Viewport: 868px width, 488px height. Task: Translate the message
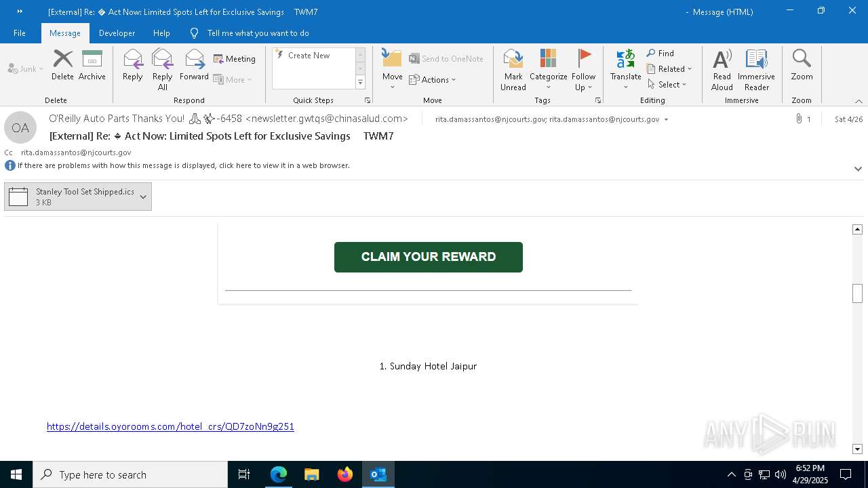pos(625,69)
